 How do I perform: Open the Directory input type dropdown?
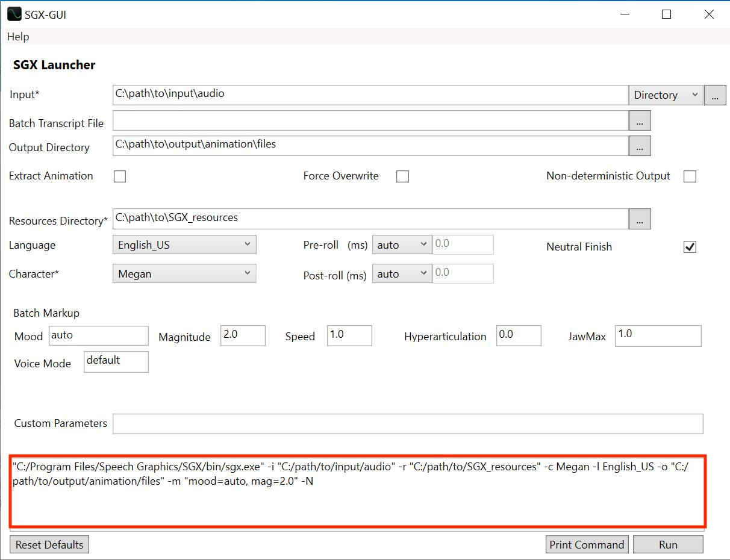click(666, 95)
